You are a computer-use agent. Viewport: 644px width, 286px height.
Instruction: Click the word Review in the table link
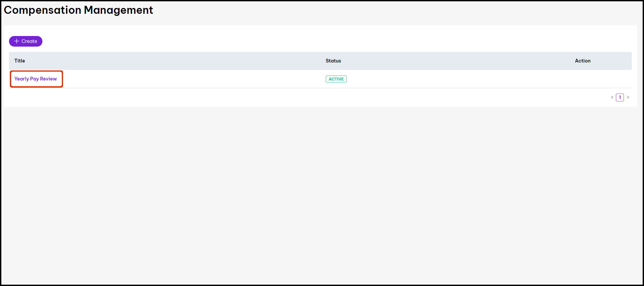coord(48,79)
